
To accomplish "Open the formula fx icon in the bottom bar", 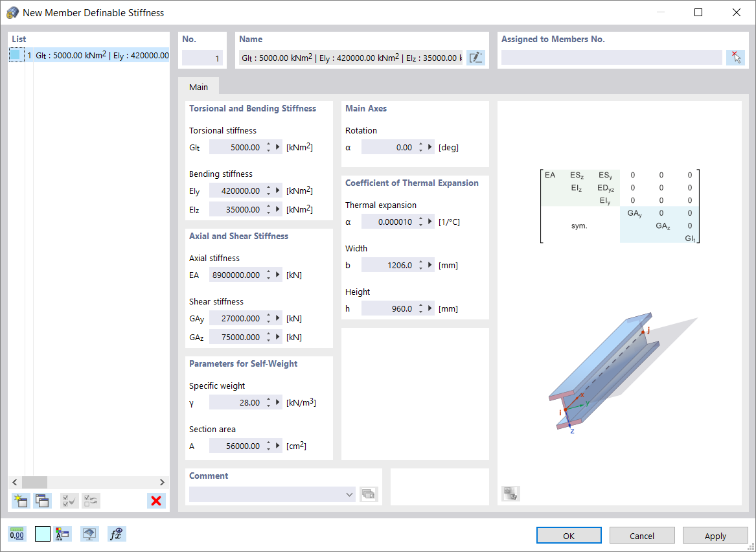I will (x=117, y=534).
